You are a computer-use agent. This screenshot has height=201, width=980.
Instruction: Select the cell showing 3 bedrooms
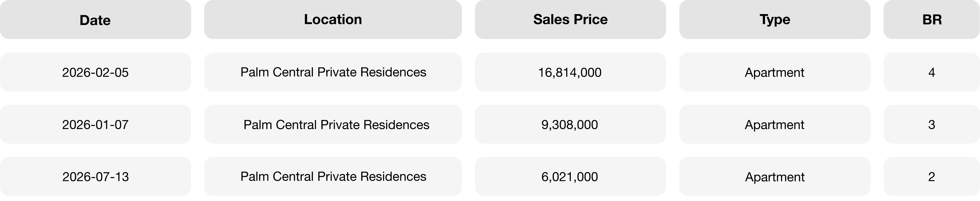pos(932,124)
